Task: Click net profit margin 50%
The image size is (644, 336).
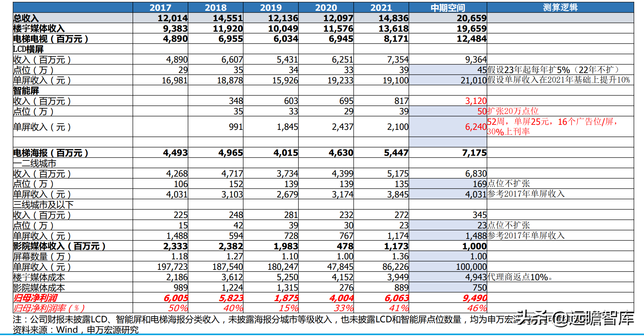Action: pos(178,308)
